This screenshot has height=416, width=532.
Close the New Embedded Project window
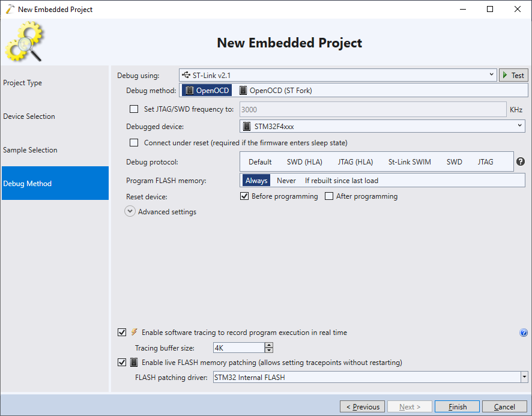[x=518, y=9]
